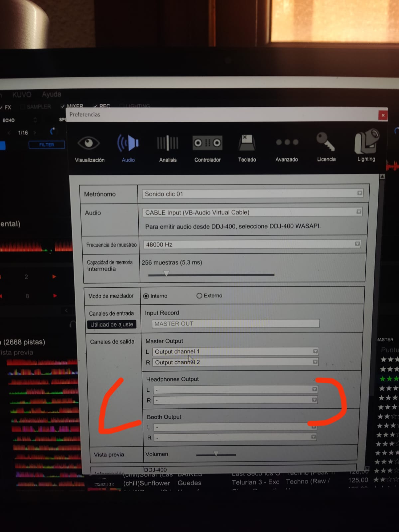
Task: Select the Interno mixer mode
Action: tap(146, 296)
